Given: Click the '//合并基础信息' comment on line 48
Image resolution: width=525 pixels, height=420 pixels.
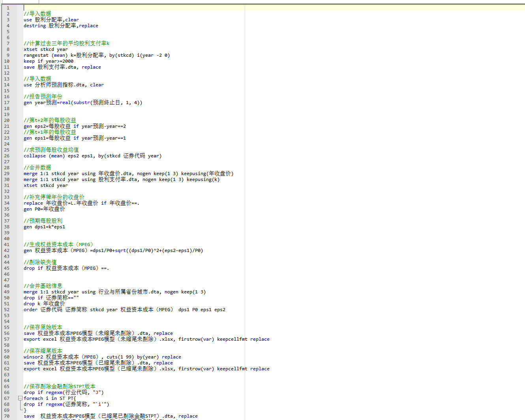Looking at the screenshot, I should 43,286.
